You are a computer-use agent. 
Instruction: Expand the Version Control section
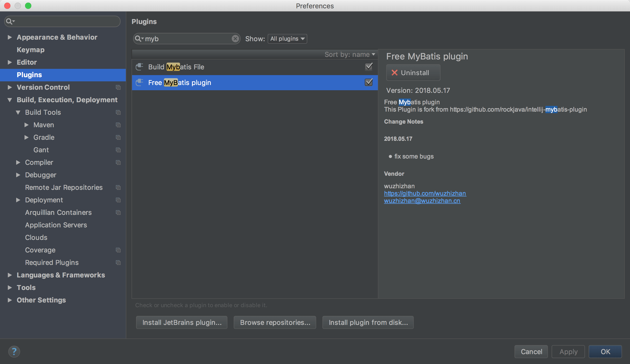[10, 87]
